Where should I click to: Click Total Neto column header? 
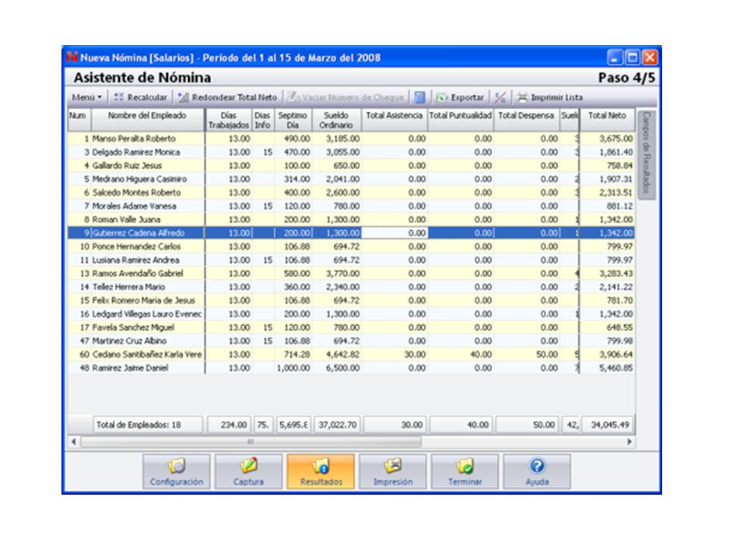pyautogui.click(x=607, y=120)
